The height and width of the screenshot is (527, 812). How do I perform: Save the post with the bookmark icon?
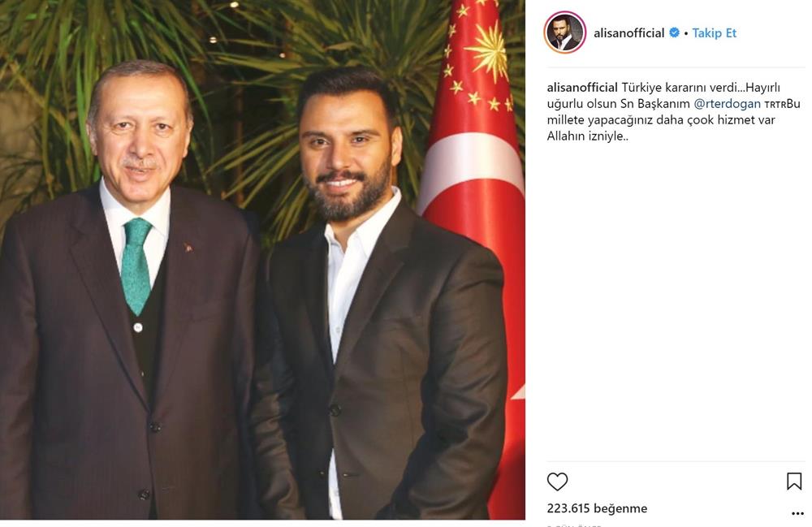click(x=794, y=482)
